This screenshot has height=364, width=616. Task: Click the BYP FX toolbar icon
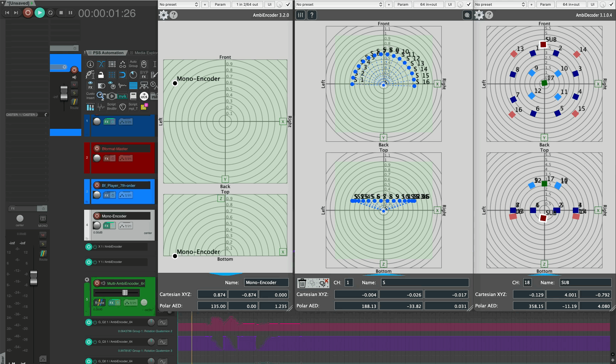click(144, 75)
